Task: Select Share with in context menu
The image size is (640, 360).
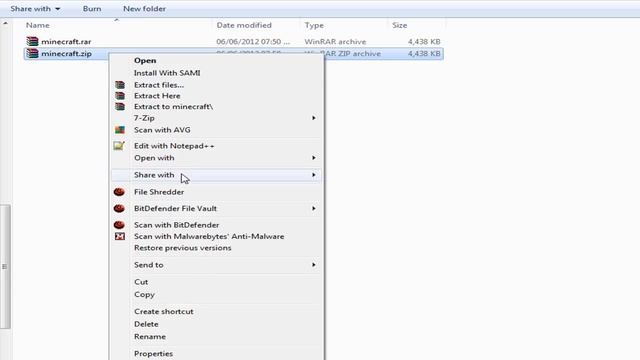Action: click(154, 175)
